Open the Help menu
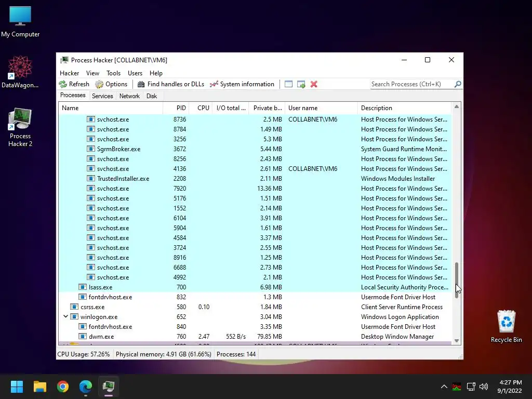532x399 pixels. [x=156, y=73]
